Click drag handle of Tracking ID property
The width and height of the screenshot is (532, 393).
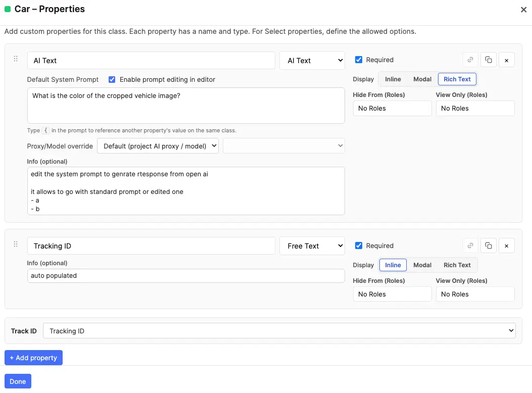point(16,244)
